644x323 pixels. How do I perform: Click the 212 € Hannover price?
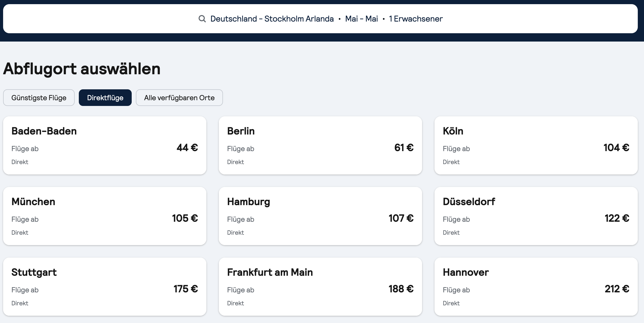[x=617, y=289]
